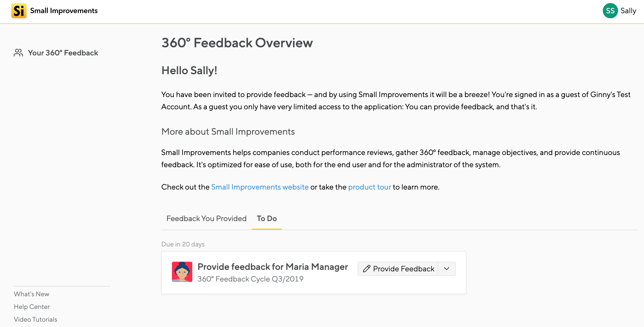Image resolution: width=644 pixels, height=327 pixels.
Task: Click the people icon beside Your 360° Feedback
Action: 18,53
